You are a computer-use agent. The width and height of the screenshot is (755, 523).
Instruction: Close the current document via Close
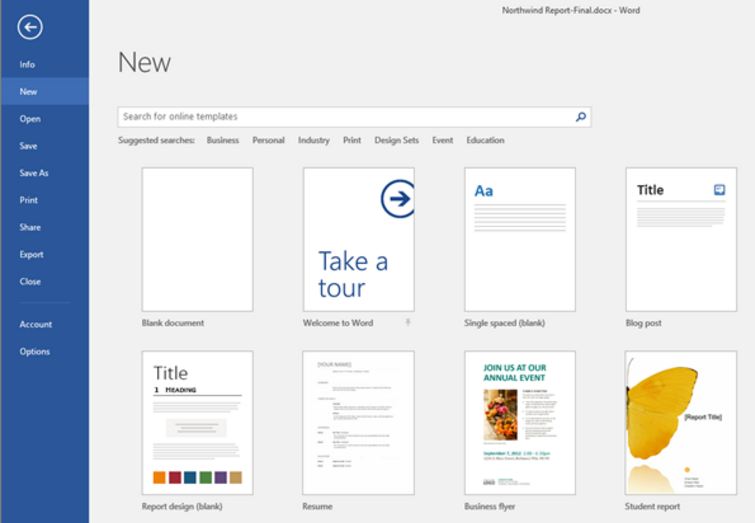click(44, 281)
